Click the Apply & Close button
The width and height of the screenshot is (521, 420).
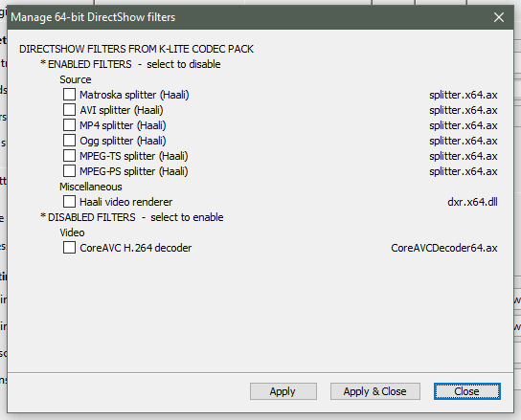pos(375,391)
